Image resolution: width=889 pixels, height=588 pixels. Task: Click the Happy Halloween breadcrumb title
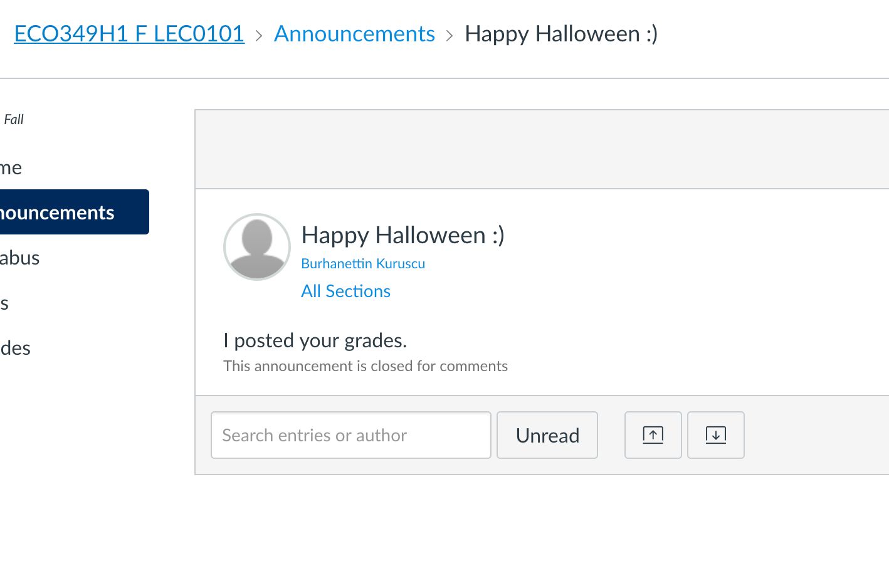[560, 34]
